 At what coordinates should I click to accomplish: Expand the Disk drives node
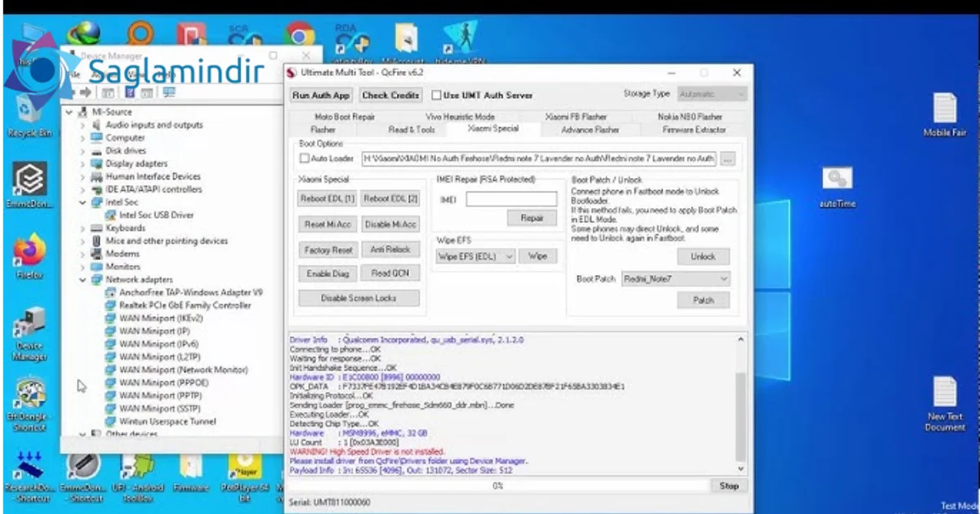82,151
